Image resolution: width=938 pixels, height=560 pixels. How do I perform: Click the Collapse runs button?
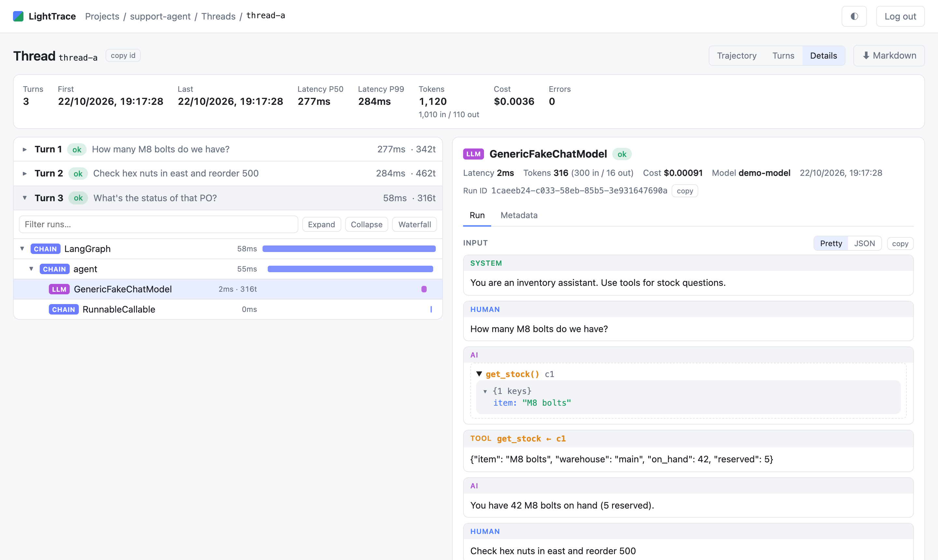366,225
